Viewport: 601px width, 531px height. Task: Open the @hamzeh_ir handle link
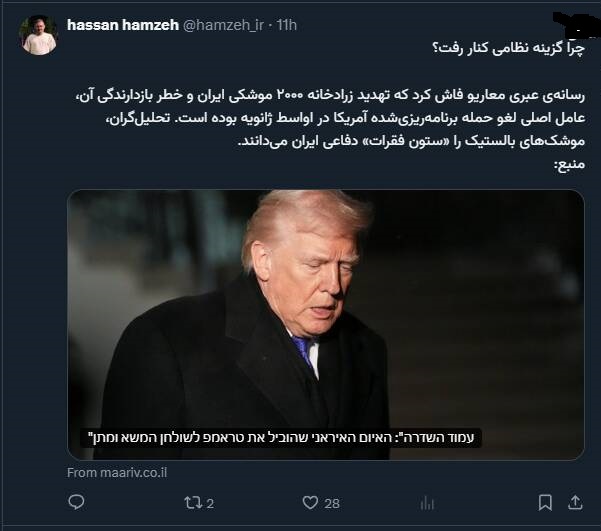[x=223, y=25]
